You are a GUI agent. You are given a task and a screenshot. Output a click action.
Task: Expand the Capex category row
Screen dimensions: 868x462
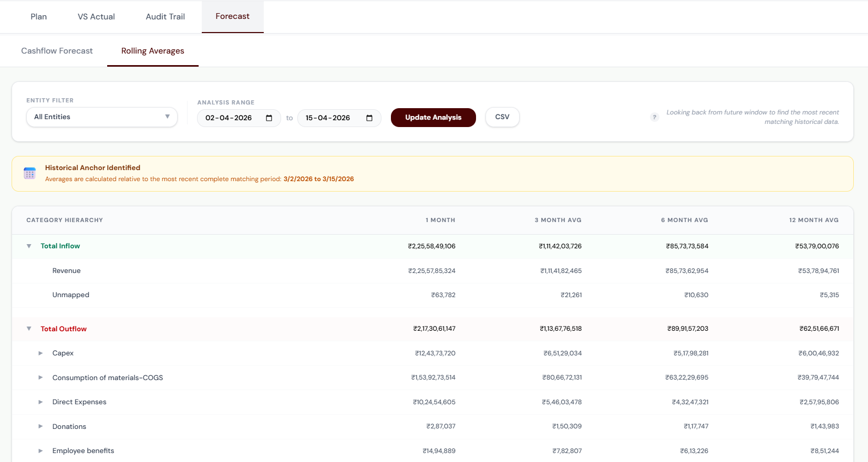click(40, 353)
